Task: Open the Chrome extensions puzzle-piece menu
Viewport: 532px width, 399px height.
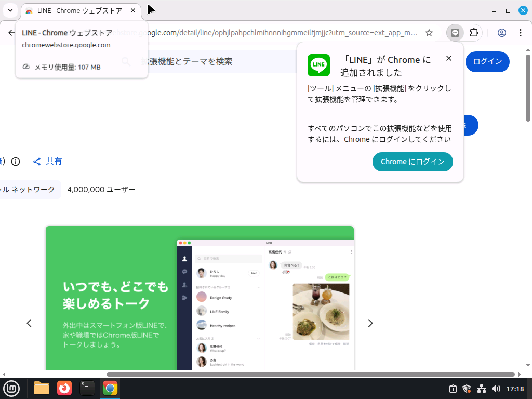Action: (473, 32)
